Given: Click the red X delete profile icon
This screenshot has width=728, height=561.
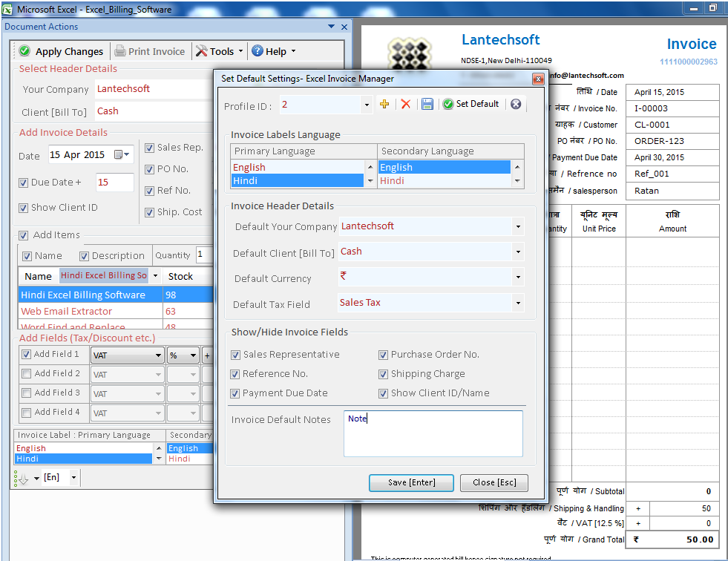Looking at the screenshot, I should tap(406, 104).
